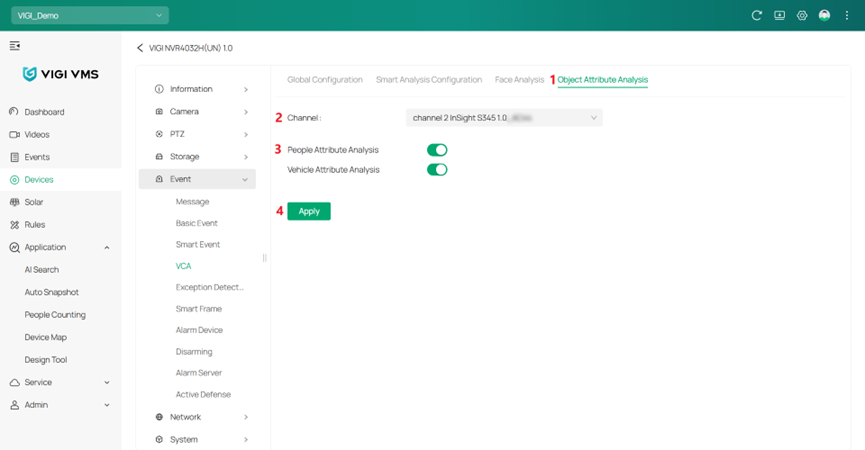The image size is (865, 450).
Task: Go to Solar in sidebar
Action: pyautogui.click(x=34, y=202)
